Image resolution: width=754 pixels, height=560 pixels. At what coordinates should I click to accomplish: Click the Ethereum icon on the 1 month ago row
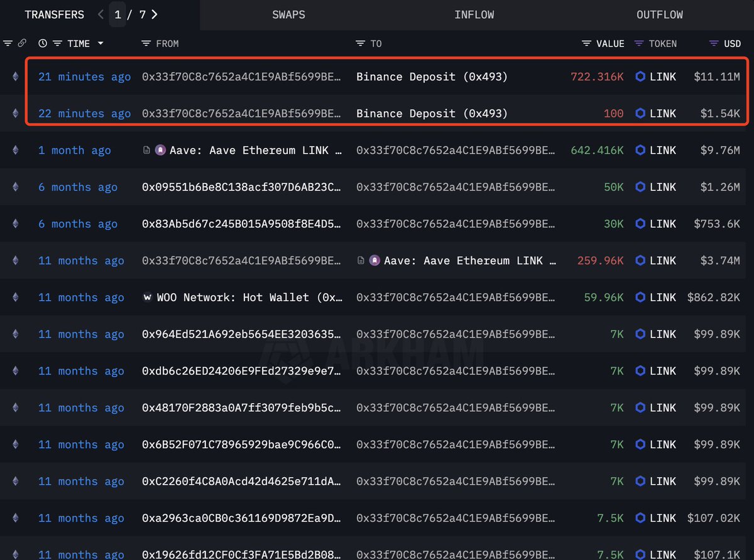(x=16, y=150)
